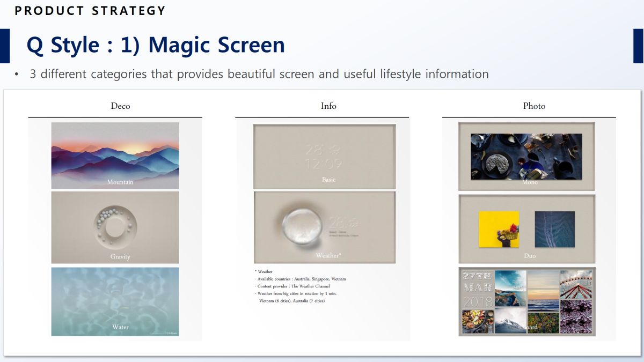The width and height of the screenshot is (644, 362).
Task: Open the Water deco screen thumbnail
Action: (x=115, y=301)
